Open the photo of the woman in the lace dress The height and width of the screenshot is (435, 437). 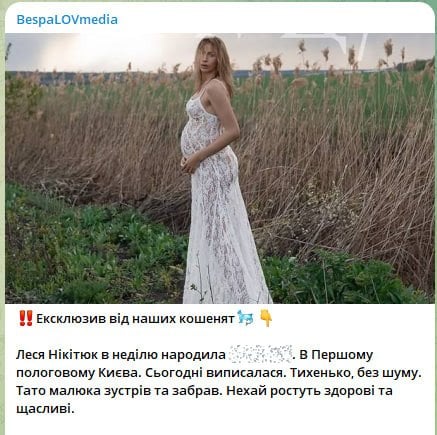220,168
